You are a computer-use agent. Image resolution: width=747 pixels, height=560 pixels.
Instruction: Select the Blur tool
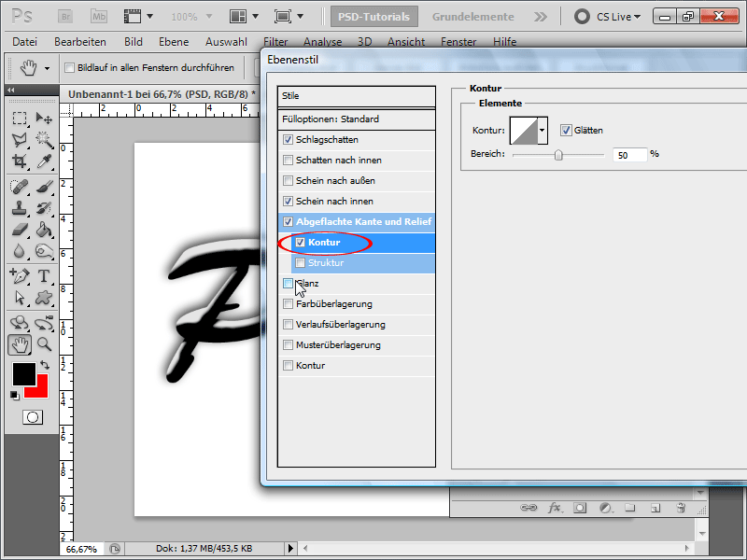coord(19,251)
